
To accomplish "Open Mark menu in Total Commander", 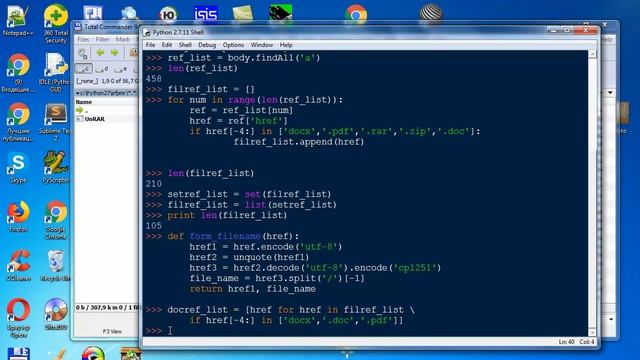I will [122, 40].
